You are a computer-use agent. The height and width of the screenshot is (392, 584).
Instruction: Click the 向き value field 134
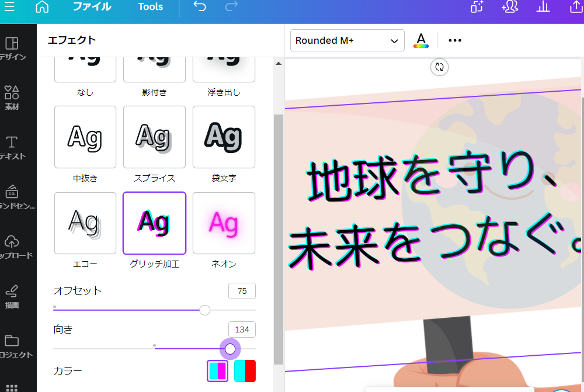pos(242,329)
